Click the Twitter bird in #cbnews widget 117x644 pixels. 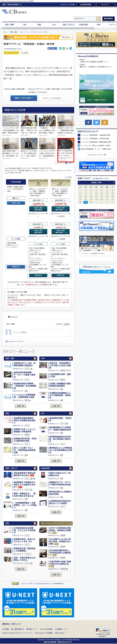109,272
